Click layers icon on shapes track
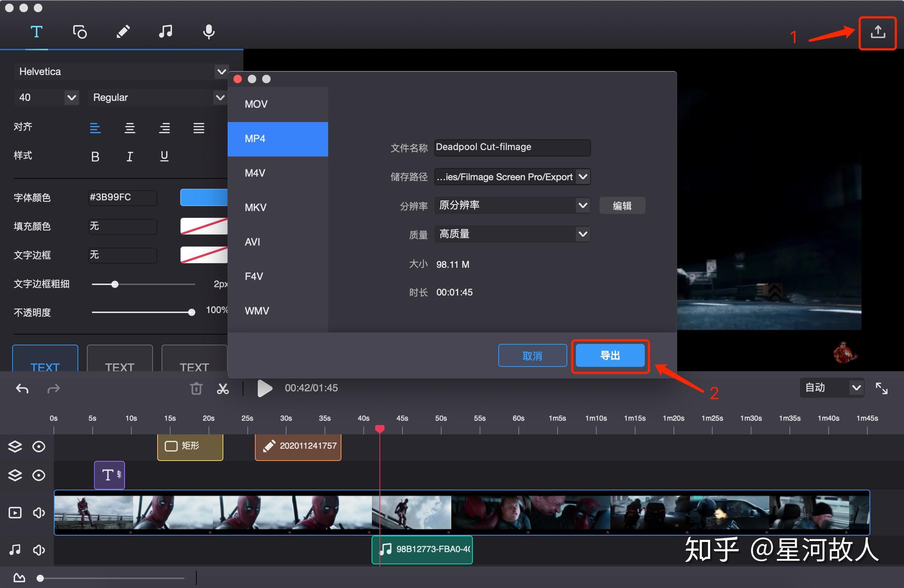 (15, 446)
